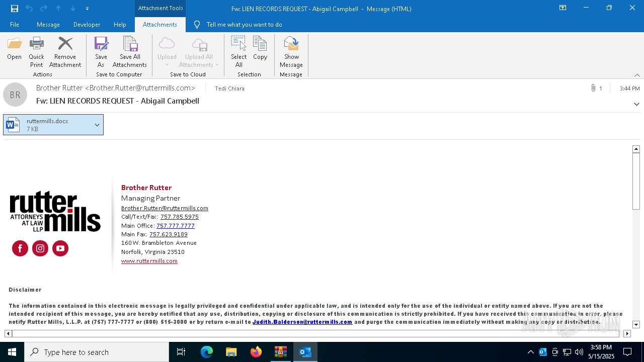Click the 757.785.5975 phone link
The image size is (644, 362).
coord(180,217)
